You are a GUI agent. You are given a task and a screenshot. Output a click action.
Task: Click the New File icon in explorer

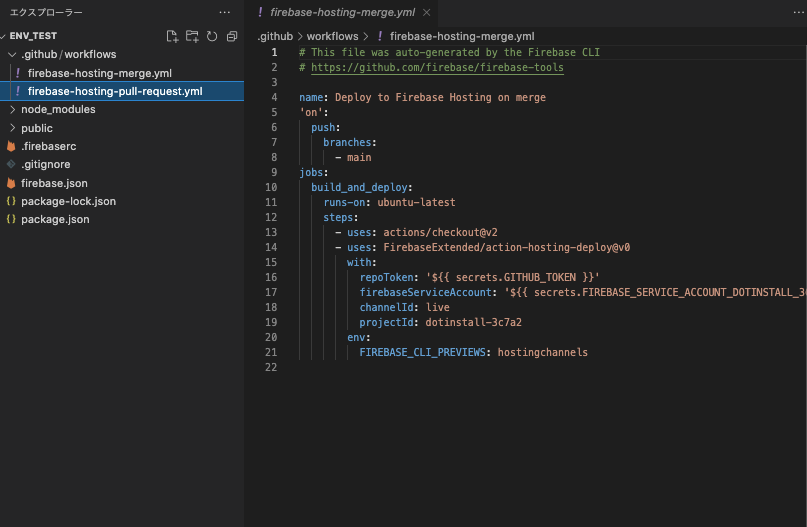172,36
